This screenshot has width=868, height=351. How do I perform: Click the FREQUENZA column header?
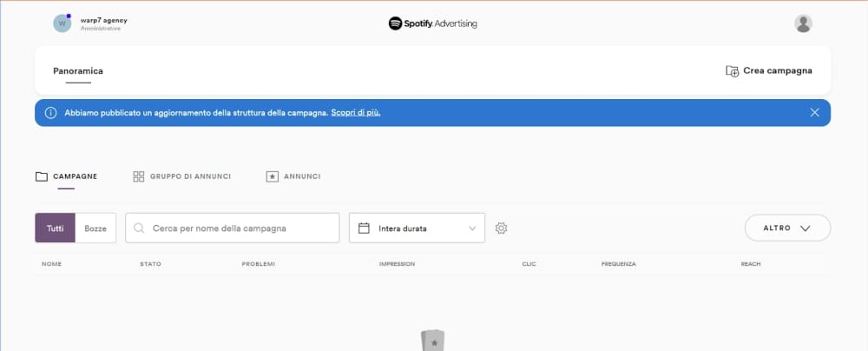point(618,264)
